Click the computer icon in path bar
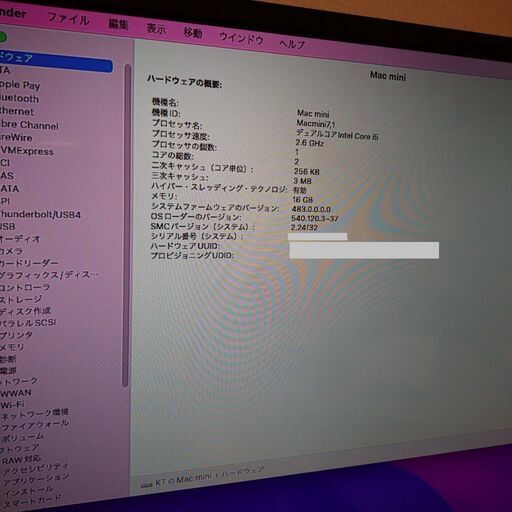The width and height of the screenshot is (512, 512). click(x=147, y=485)
